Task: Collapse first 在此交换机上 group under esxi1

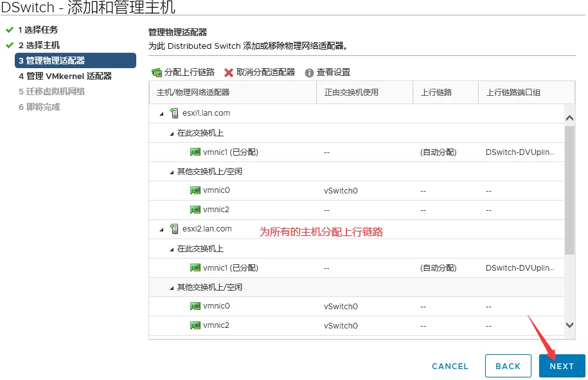Action: pos(172,133)
